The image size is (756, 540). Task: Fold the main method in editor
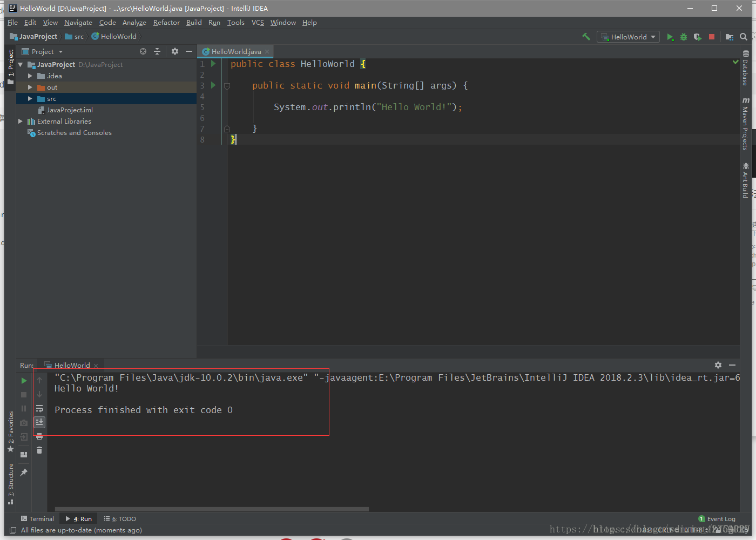227,85
